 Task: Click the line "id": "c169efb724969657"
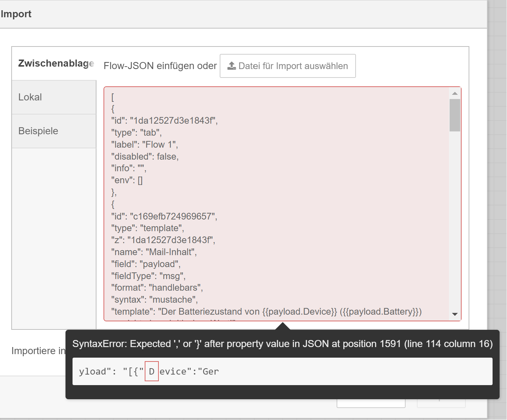(x=164, y=216)
